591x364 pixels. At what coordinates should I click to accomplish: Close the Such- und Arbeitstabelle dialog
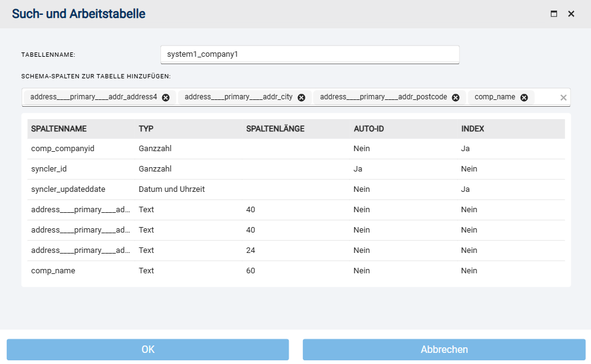(x=571, y=14)
